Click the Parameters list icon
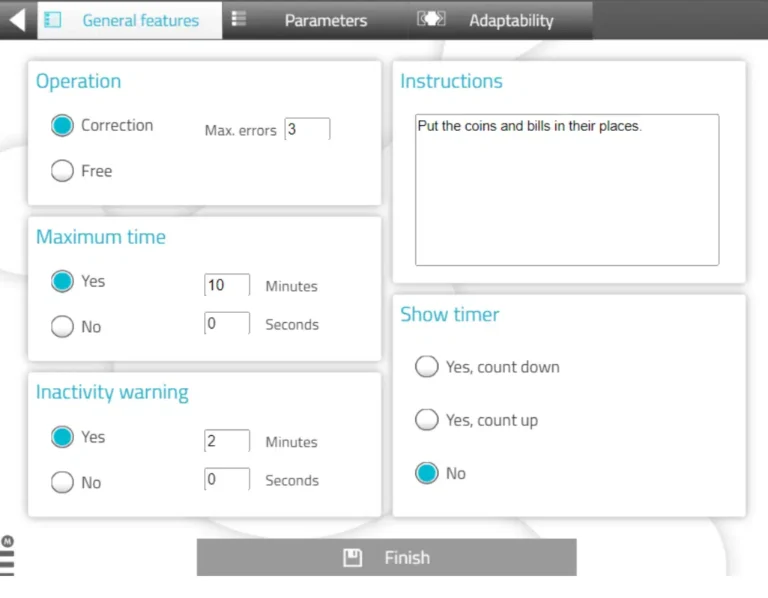 (x=239, y=19)
